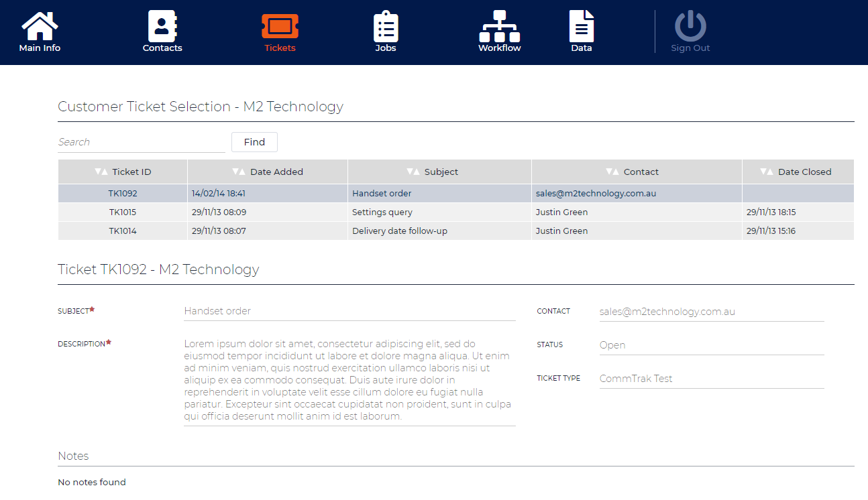Click 'Ticket TK1092 - M2 Technology' heading

coord(158,269)
